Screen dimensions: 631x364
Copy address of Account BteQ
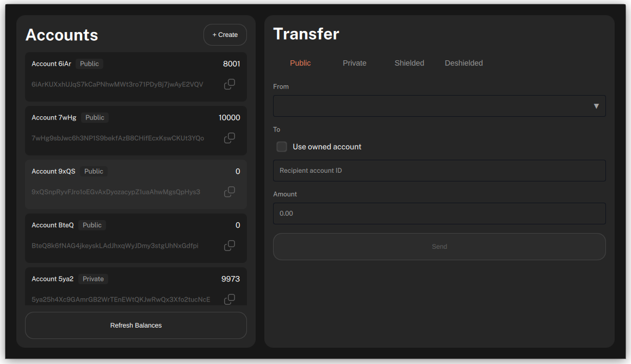pyautogui.click(x=230, y=246)
